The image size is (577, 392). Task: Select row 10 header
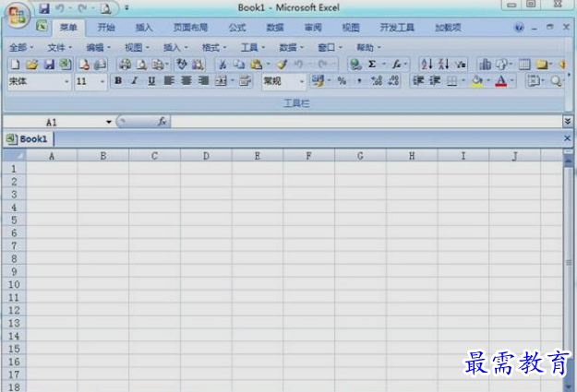point(14,284)
